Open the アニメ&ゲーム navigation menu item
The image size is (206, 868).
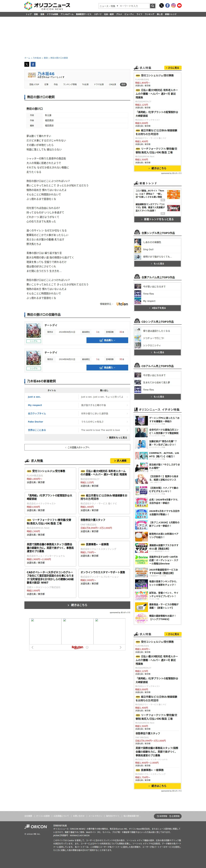click(67, 14)
